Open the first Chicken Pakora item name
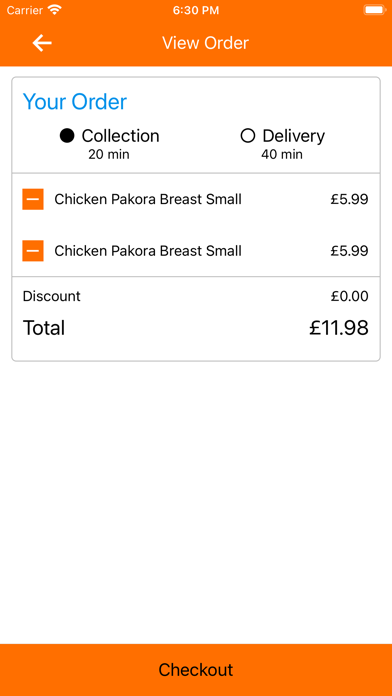Viewport: 392px width, 696px height. (148, 199)
